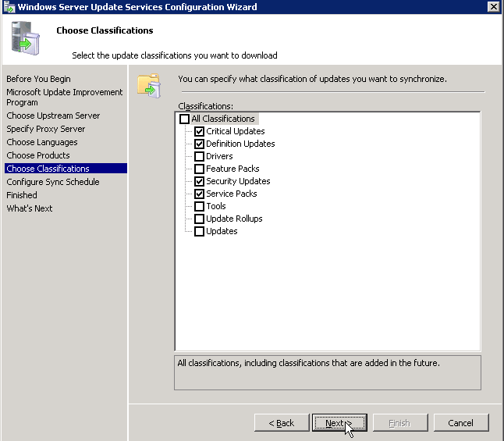Select the 'Security Updates' label text

click(238, 181)
